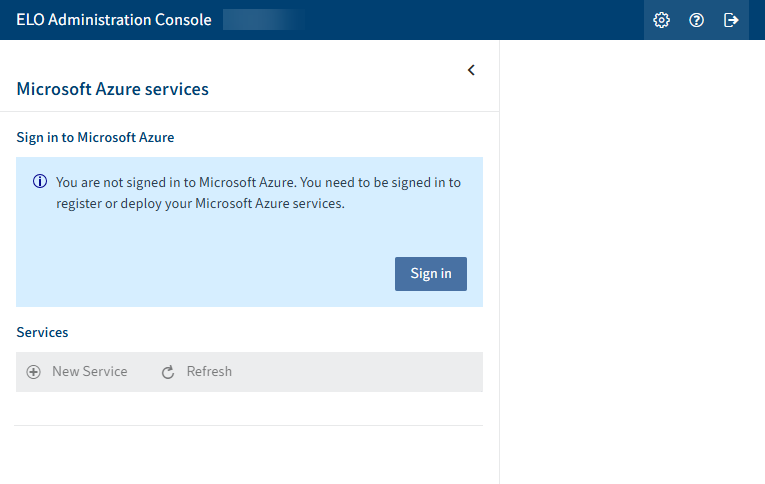765x484 pixels.
Task: Click the ELO Administration Console title
Action: click(x=114, y=20)
